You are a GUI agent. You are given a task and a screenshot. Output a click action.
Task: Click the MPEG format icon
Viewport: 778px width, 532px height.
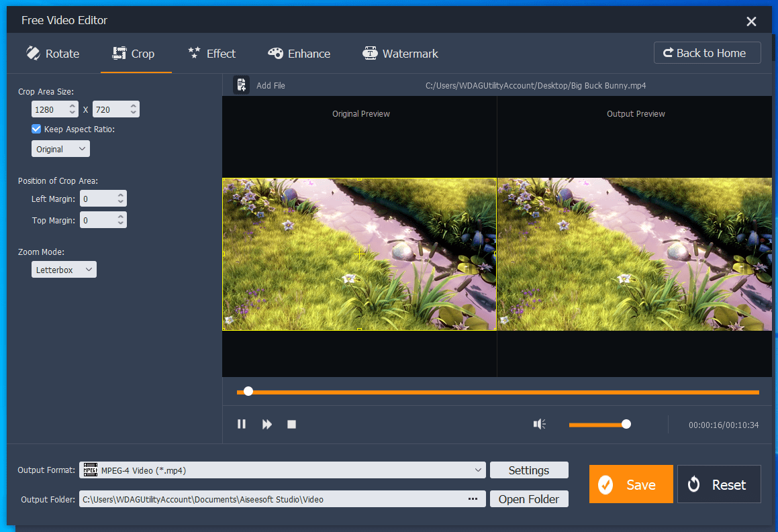pyautogui.click(x=91, y=470)
